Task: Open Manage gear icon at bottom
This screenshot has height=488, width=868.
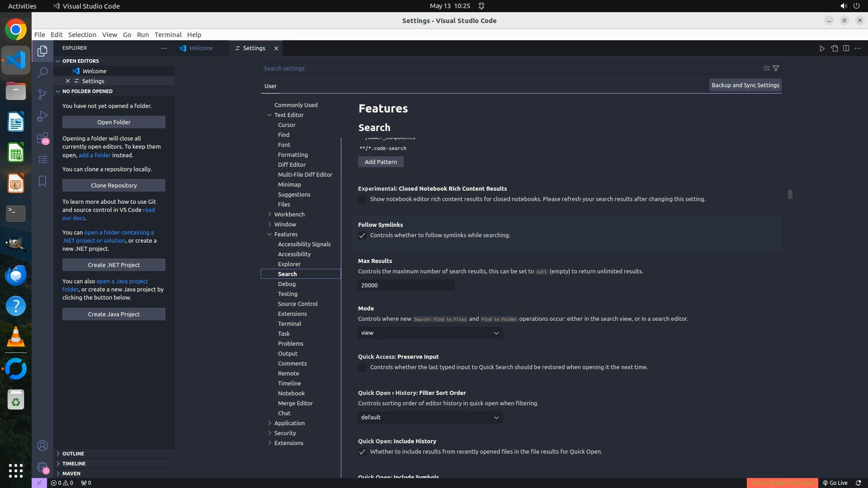Action: coord(42,467)
